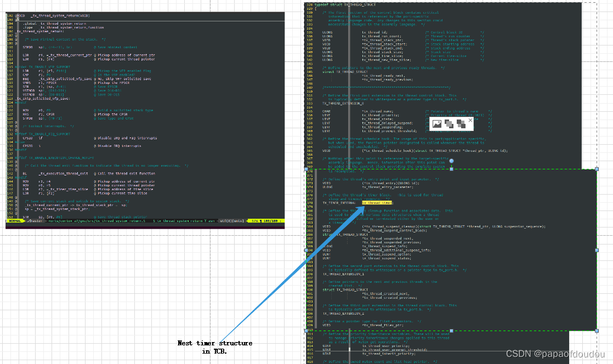Viewport: 613px width, 364px height.
Task: Click the overlapping-squares layer icon in floating toolbar
Action: tap(449, 124)
